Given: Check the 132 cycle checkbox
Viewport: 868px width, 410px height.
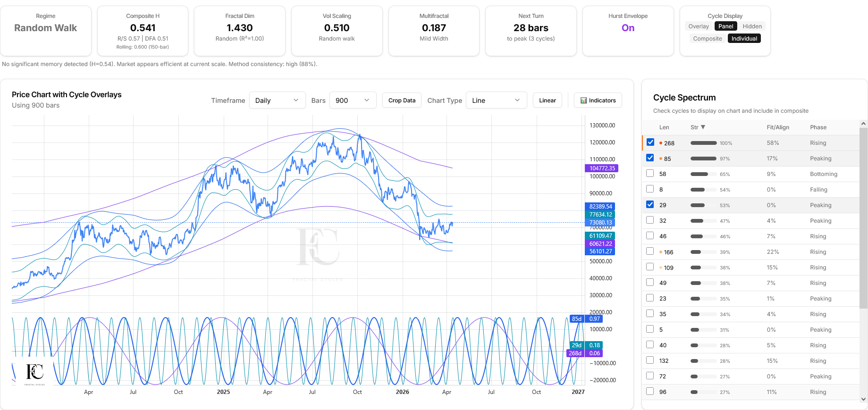Looking at the screenshot, I should (x=650, y=360).
